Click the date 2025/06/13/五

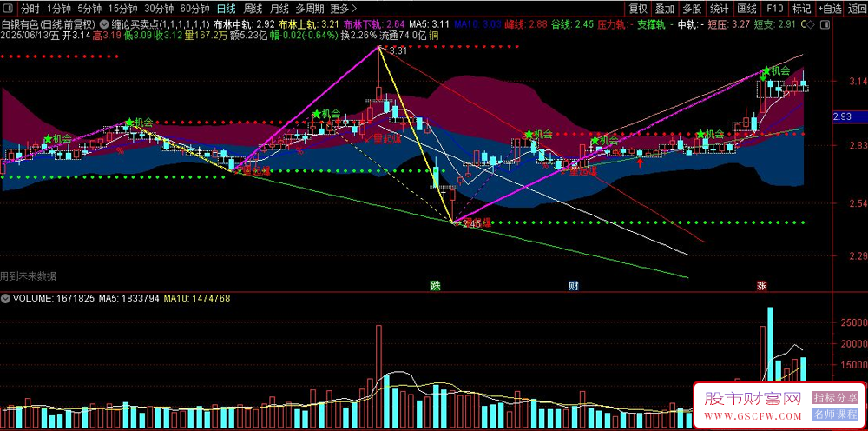tap(30, 35)
